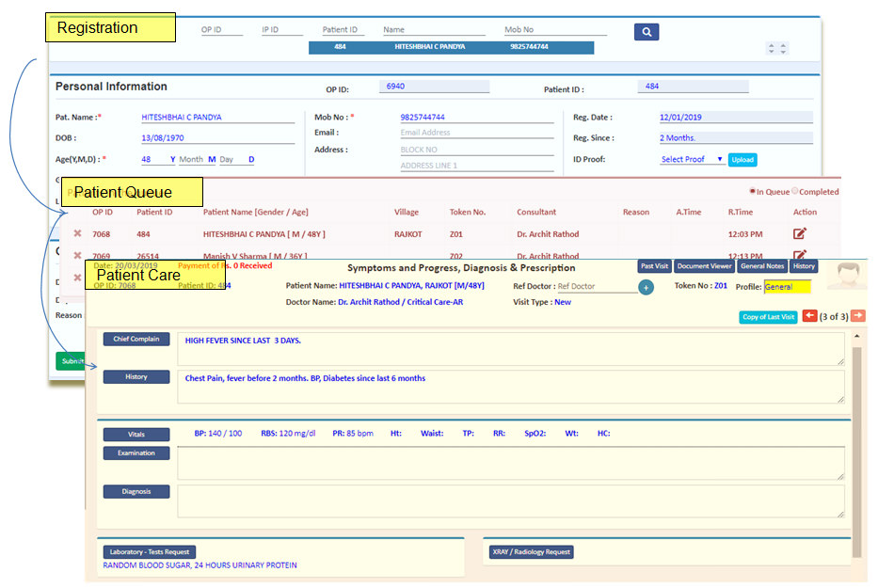The image size is (878, 588).
Task: Click the ADDRESS LINE 1 field
Action: [x=476, y=166]
